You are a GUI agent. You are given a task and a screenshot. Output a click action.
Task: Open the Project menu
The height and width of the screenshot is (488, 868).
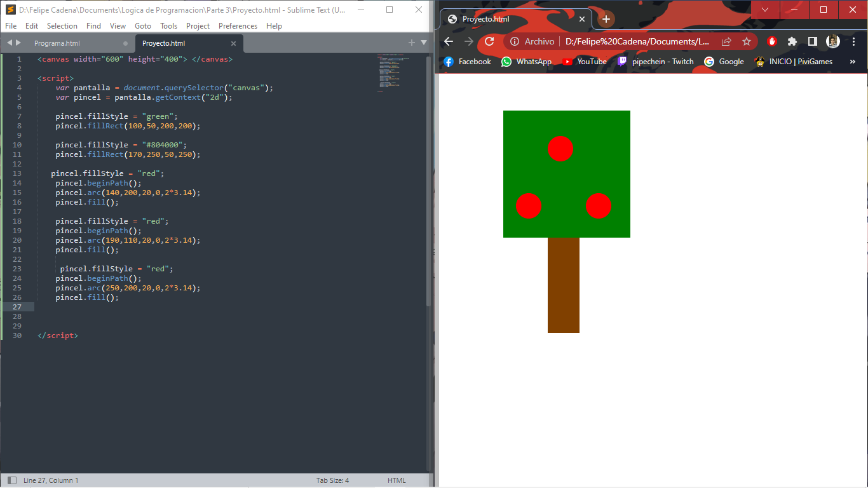[198, 26]
